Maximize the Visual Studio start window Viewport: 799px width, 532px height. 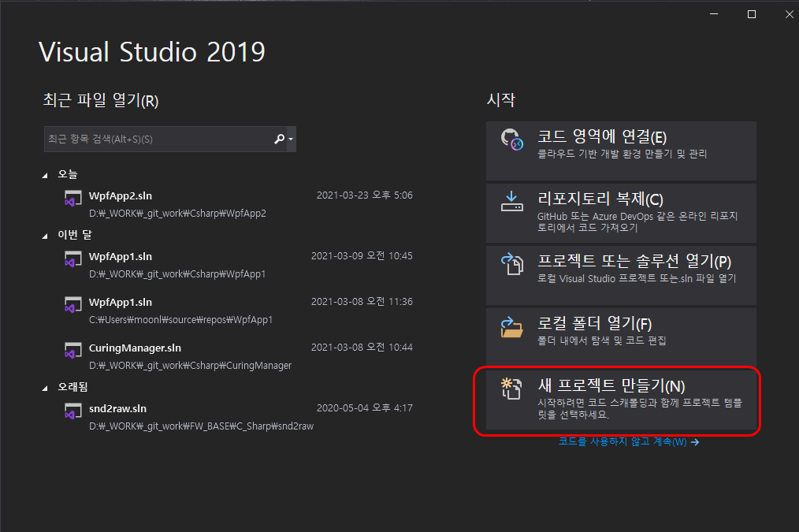pyautogui.click(x=752, y=14)
